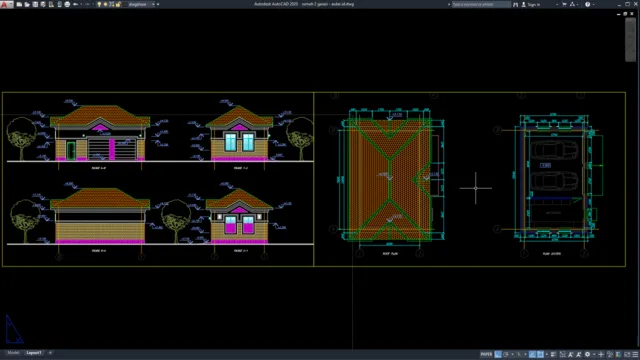This screenshot has height=360, width=640.
Task: Save the drawing with the Save icon
Action: [x=35, y=4]
